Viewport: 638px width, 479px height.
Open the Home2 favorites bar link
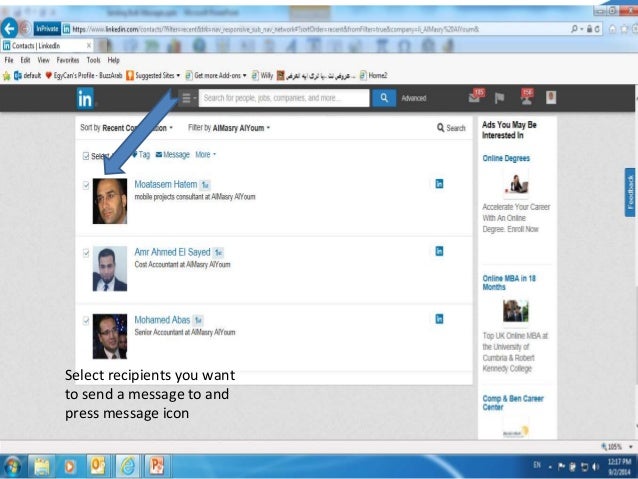point(373,76)
